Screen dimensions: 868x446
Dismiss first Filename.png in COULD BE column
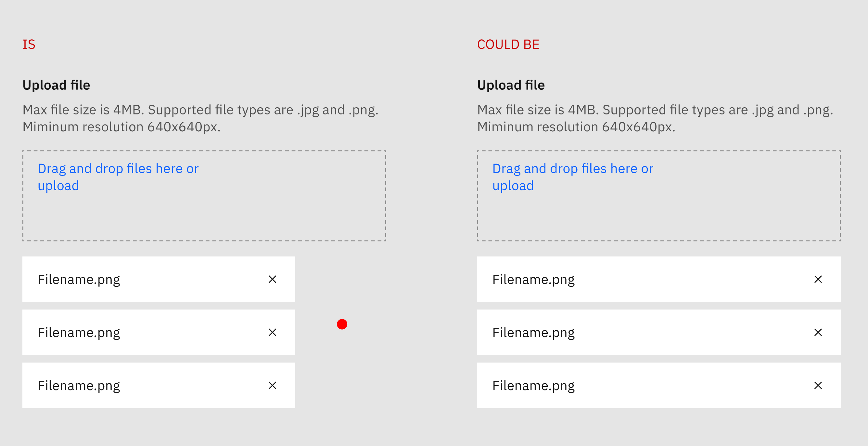pos(818,279)
